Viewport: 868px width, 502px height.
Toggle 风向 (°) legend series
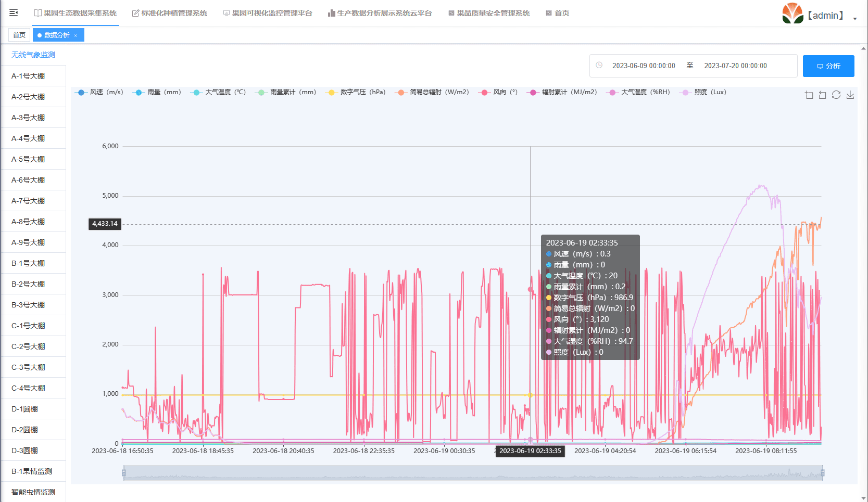(498, 92)
